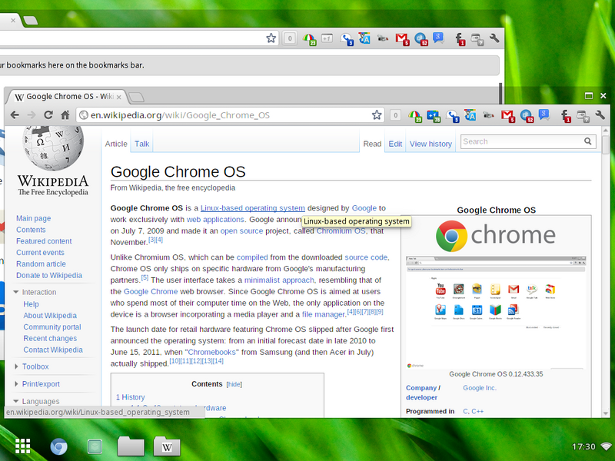Open the blue @ mail extension in front window
This screenshot has width=615, height=461.
pos(526,116)
